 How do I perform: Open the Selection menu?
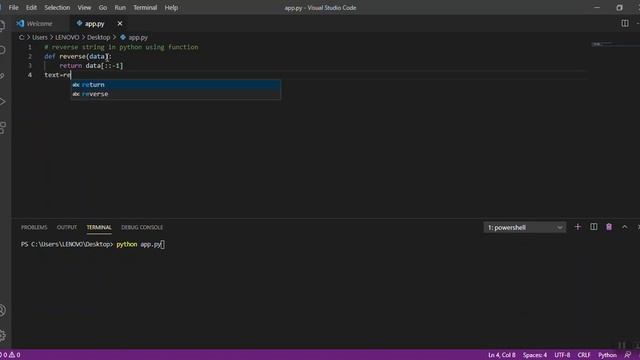coord(57,7)
